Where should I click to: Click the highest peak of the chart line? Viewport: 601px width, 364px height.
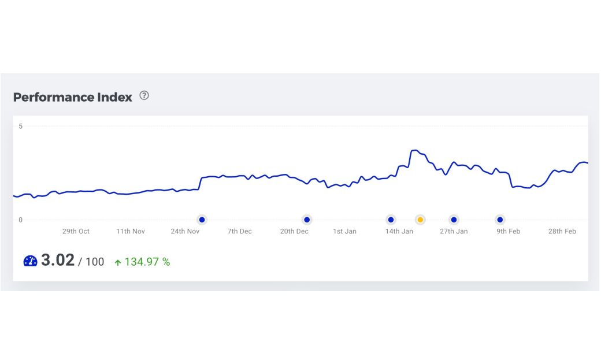click(x=414, y=150)
